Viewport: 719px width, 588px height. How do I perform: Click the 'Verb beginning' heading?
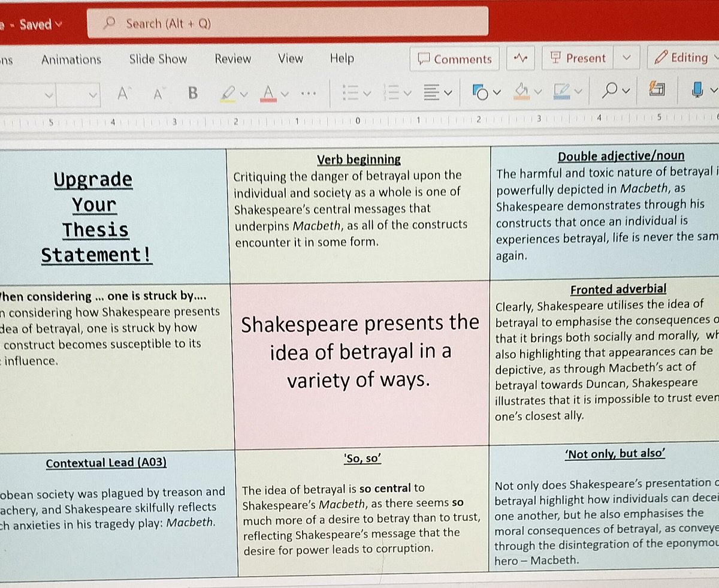pyautogui.click(x=359, y=159)
